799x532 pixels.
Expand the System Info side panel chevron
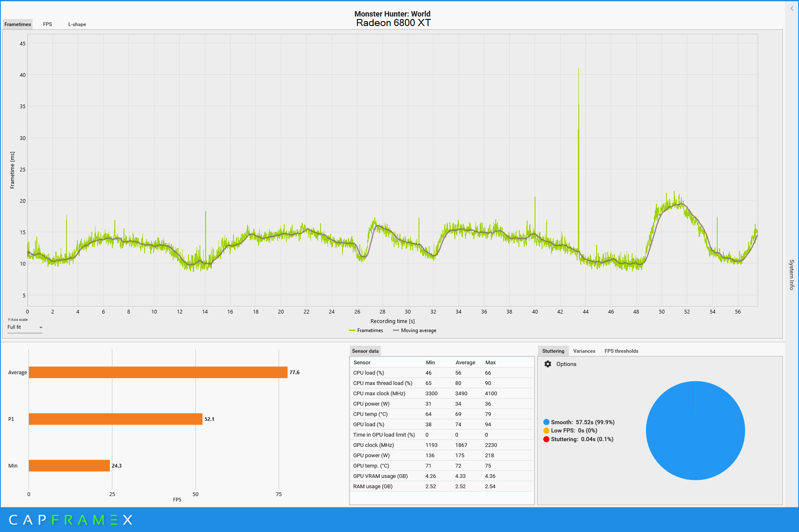click(792, 8)
